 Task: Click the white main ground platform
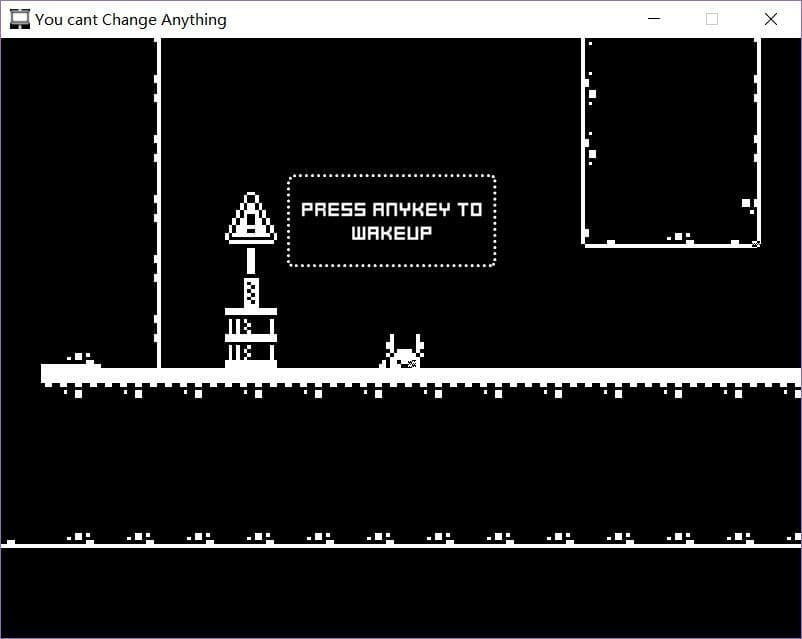[x=421, y=376]
